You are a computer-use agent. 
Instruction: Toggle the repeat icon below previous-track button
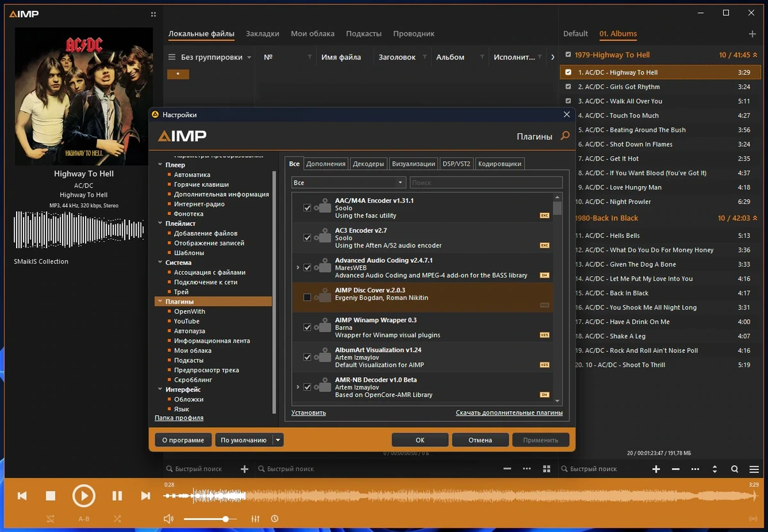pos(51,519)
